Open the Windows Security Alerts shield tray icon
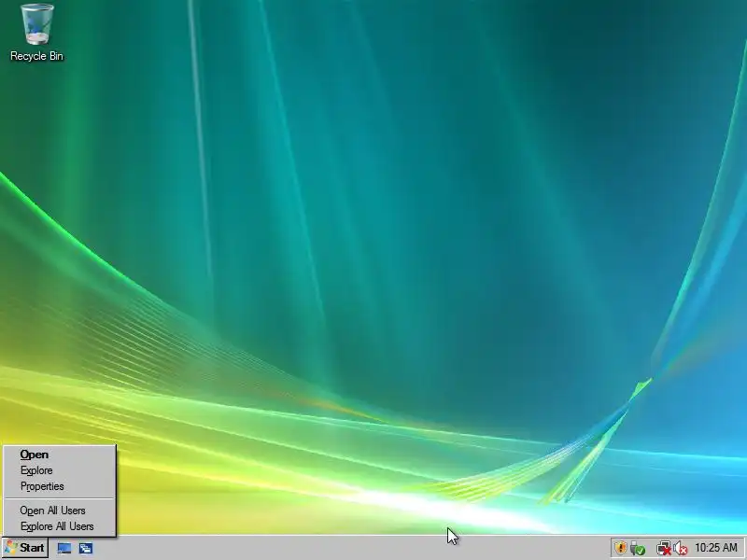The image size is (747, 560). [x=620, y=548]
